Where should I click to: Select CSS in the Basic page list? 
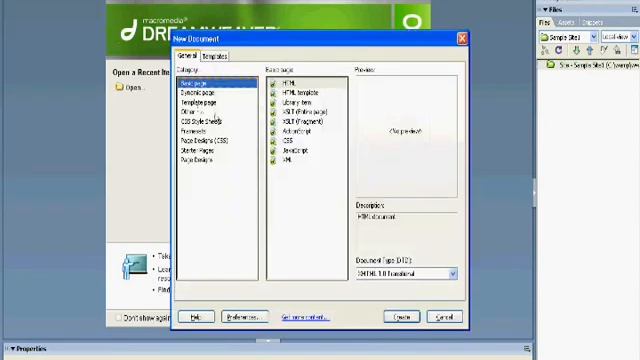tap(307, 141)
